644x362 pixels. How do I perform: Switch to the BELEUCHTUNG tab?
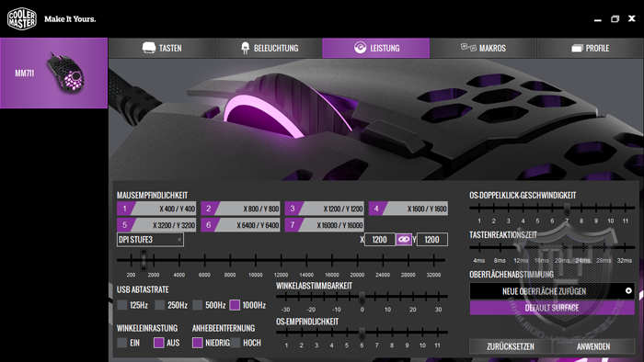point(269,48)
